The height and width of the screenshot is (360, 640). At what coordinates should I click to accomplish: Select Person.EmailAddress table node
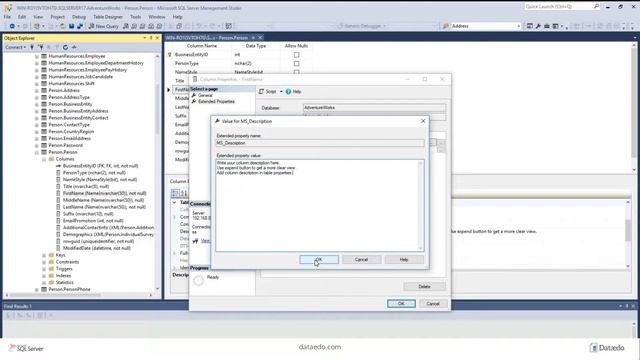(69, 138)
